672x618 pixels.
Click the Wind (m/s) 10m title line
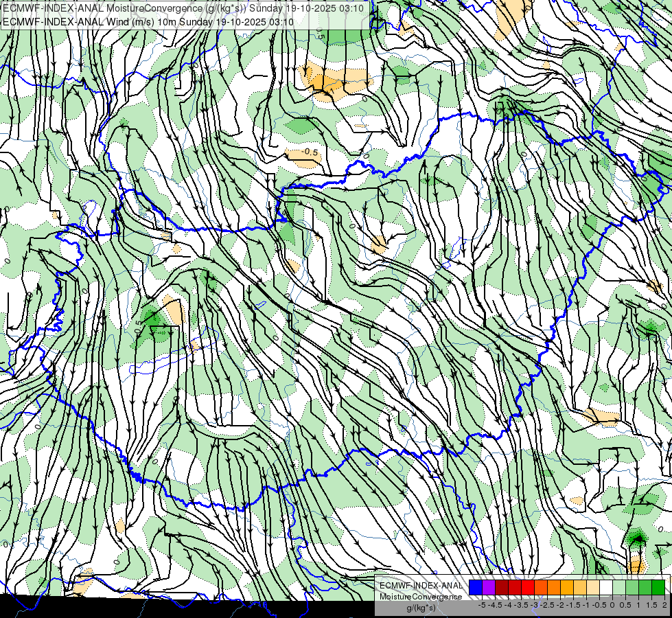tap(148, 22)
